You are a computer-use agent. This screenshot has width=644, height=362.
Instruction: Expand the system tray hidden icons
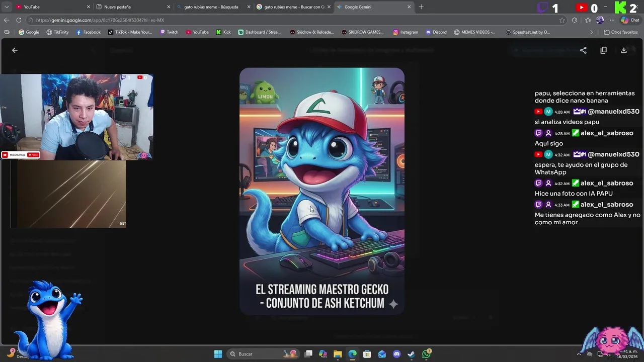click(x=579, y=354)
